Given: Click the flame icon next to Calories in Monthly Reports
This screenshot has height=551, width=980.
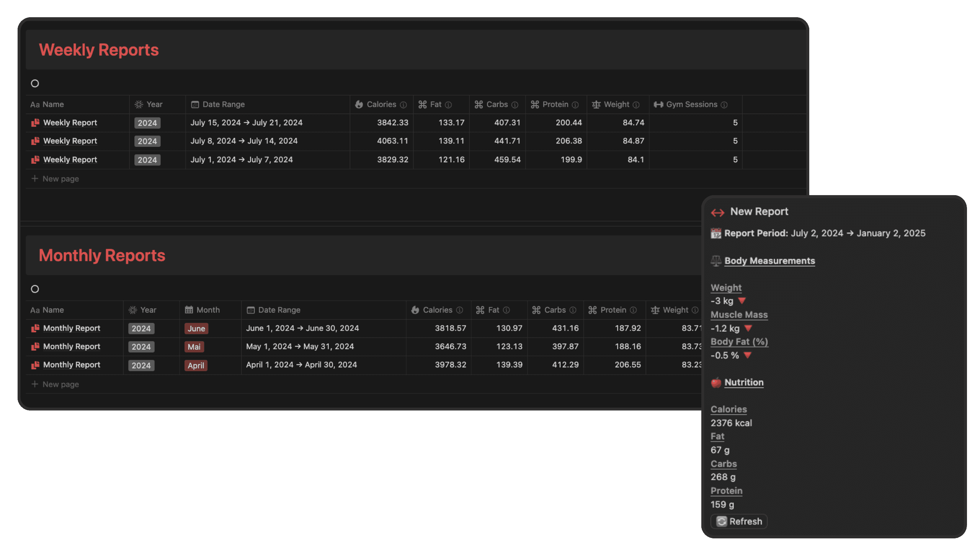Looking at the screenshot, I should point(415,310).
